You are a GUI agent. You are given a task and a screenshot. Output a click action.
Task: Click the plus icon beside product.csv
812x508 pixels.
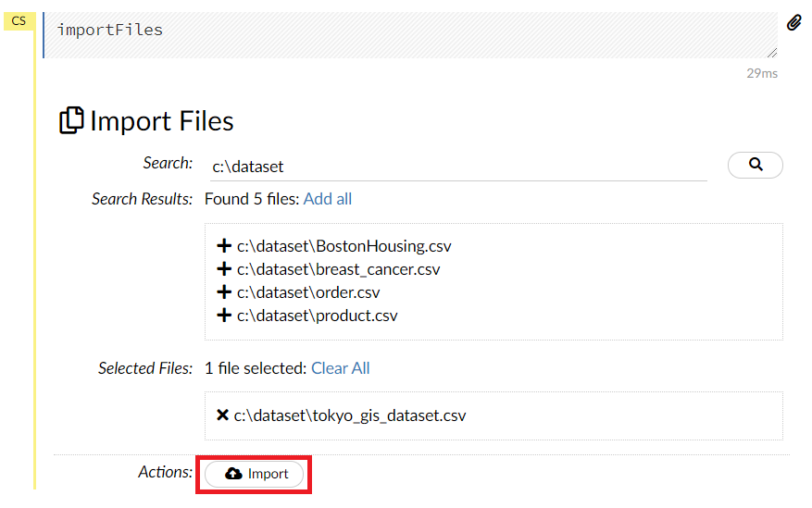click(223, 316)
